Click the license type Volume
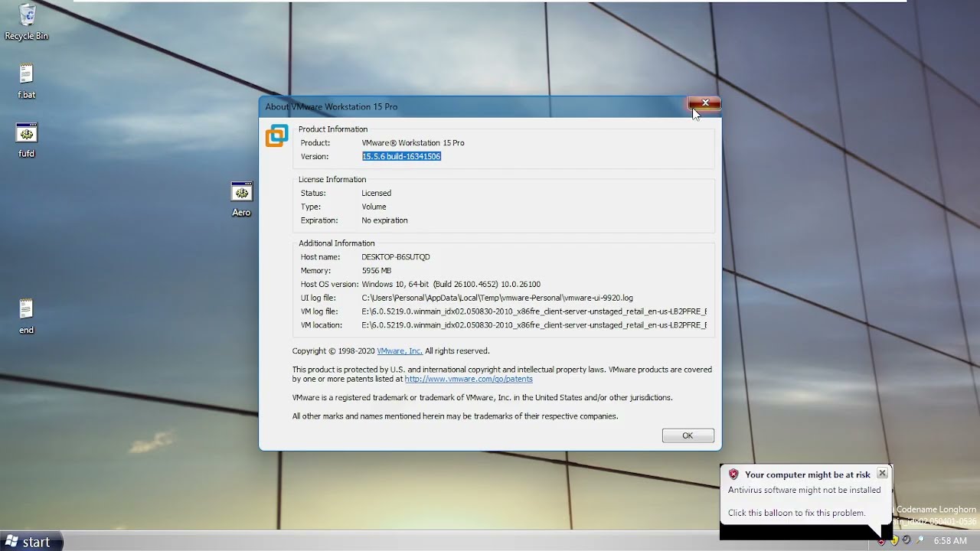Image resolution: width=980 pixels, height=551 pixels. (x=374, y=207)
